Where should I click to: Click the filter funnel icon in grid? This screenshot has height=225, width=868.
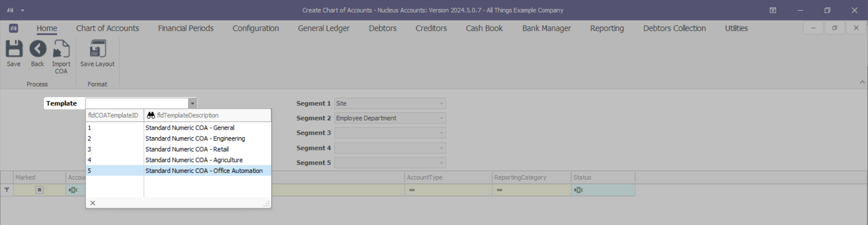[x=7, y=190]
